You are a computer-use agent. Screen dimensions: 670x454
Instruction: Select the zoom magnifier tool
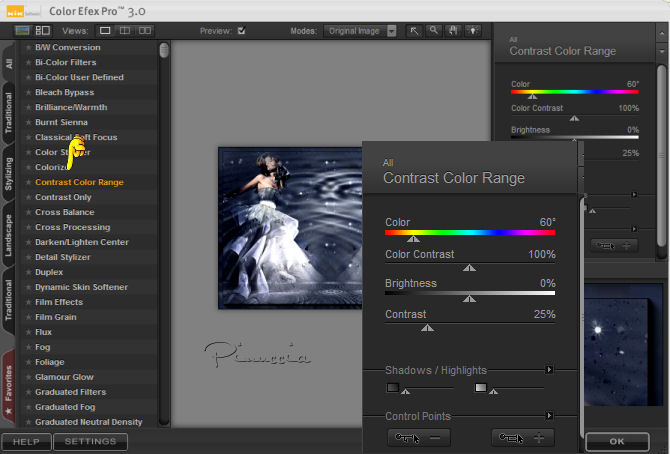(434, 31)
